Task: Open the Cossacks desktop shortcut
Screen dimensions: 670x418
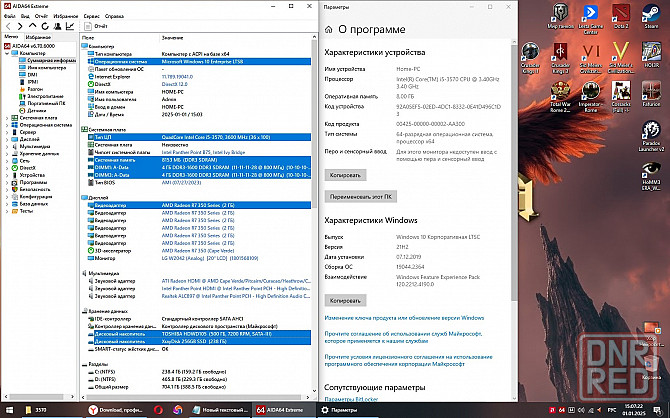Action: pos(621,97)
